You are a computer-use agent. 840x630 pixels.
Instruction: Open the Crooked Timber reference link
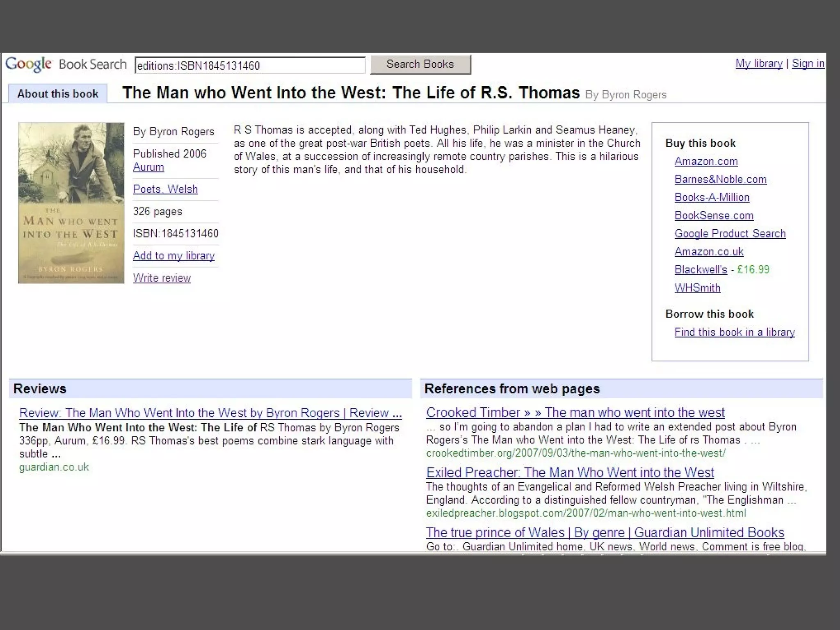575,413
